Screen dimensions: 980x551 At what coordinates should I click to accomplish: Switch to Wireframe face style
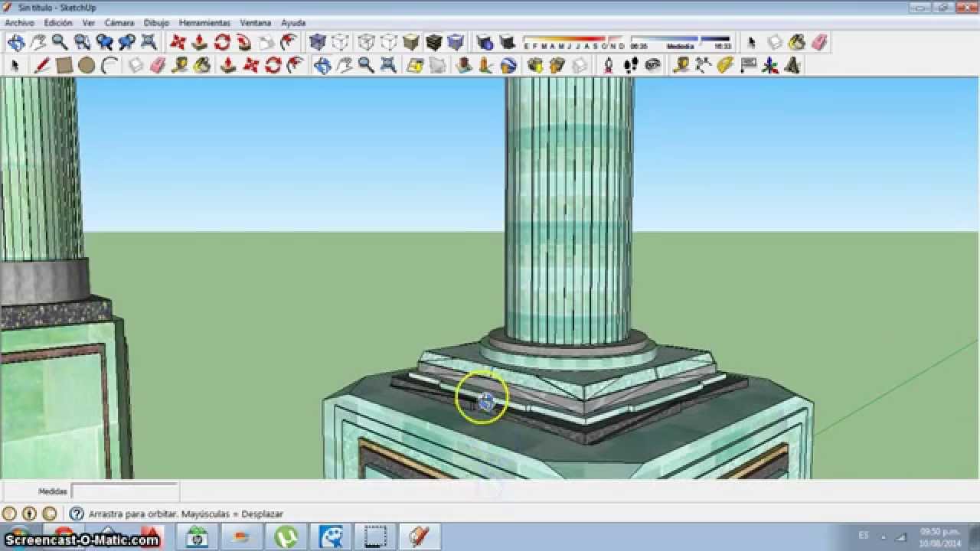(367, 42)
